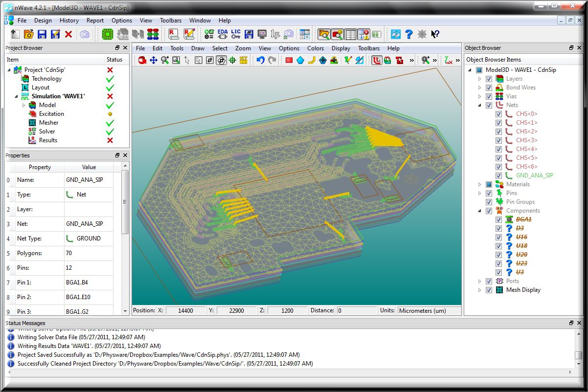
Task: Open the Colors menu in the 3D view
Action: pyautogui.click(x=315, y=48)
